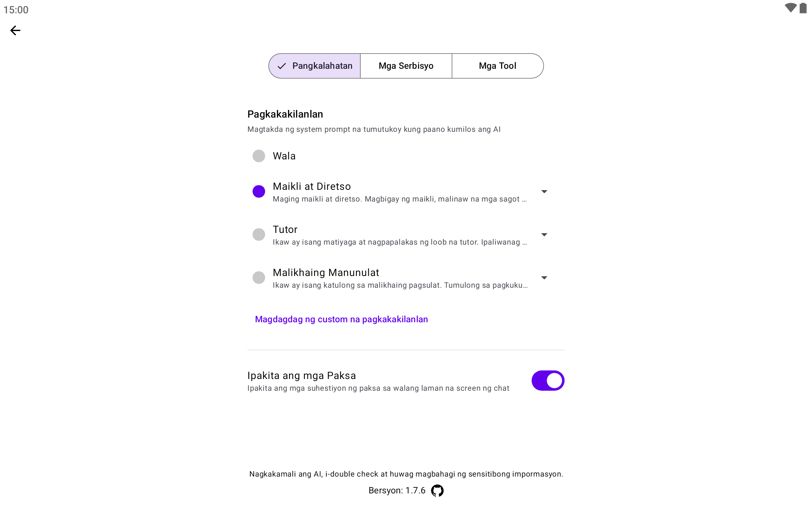Select Malikhaing Manunulat radio button

point(259,278)
